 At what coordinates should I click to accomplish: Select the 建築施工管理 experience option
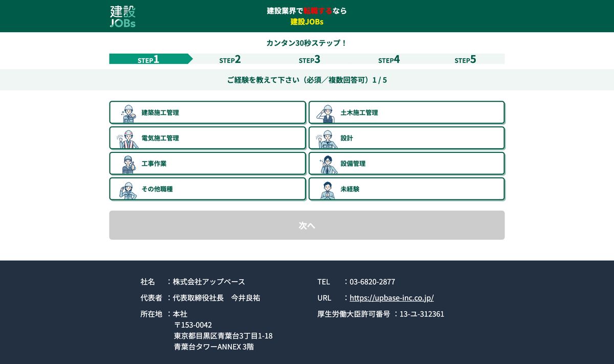tap(207, 112)
